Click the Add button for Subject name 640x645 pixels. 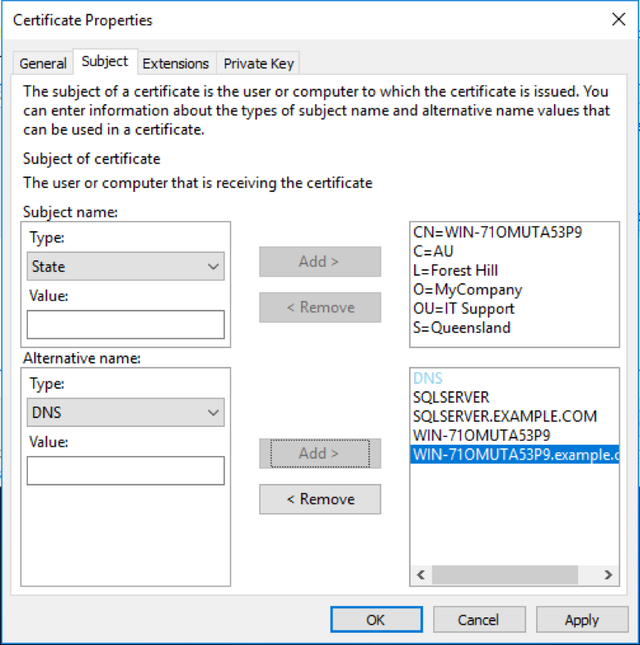(x=320, y=262)
